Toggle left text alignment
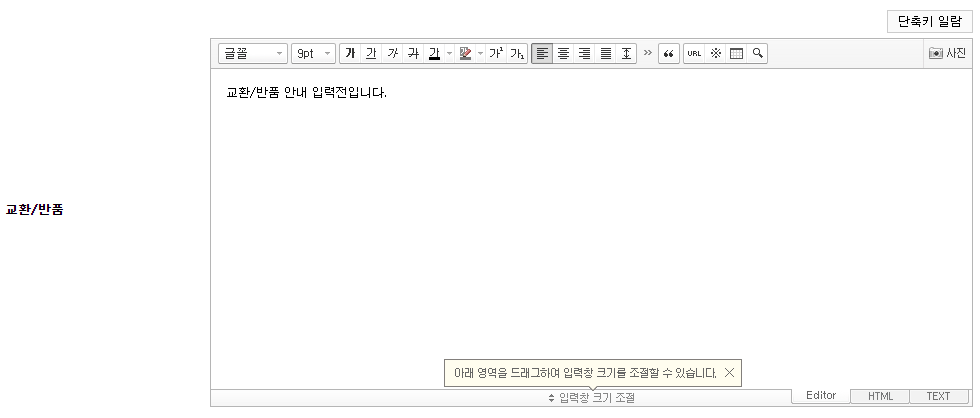Viewport: 980px width, 418px height. point(542,54)
